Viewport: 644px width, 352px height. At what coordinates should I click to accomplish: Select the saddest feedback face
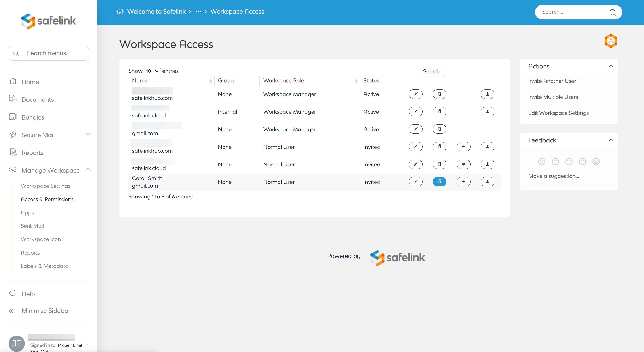click(542, 162)
